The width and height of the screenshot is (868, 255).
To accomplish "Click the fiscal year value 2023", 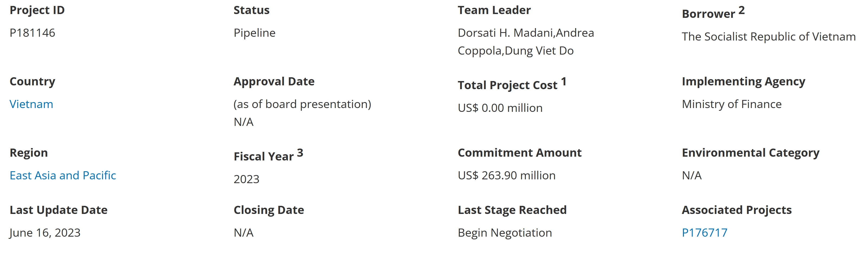I will [246, 179].
